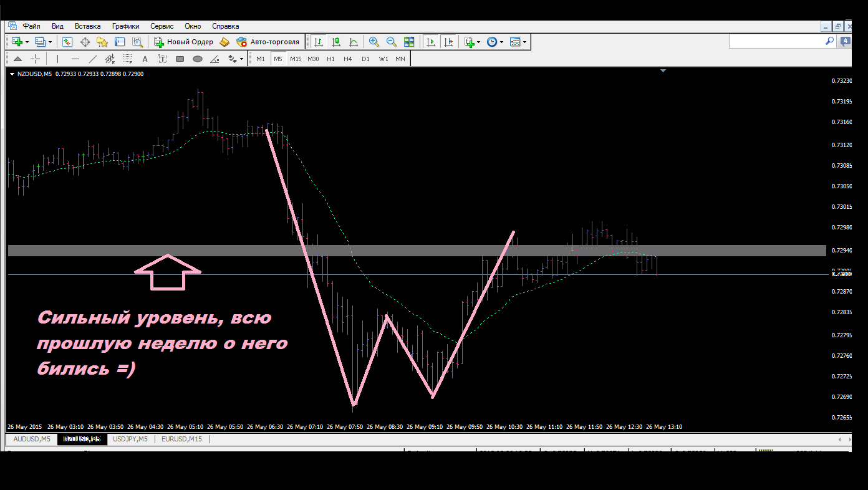The image size is (868, 490).
Task: Expand the arrows objects dropdown
Action: pos(241,59)
